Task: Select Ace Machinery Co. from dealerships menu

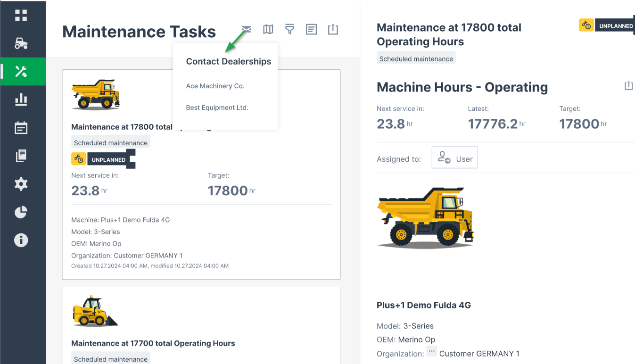Action: [215, 86]
